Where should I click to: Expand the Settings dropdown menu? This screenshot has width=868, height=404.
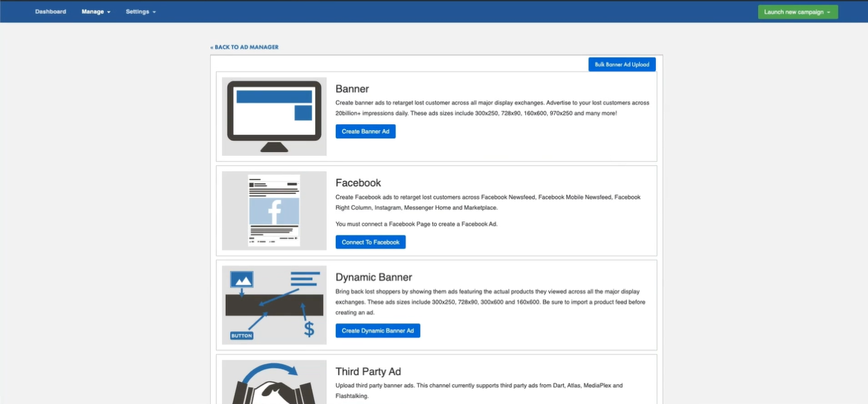click(x=141, y=12)
